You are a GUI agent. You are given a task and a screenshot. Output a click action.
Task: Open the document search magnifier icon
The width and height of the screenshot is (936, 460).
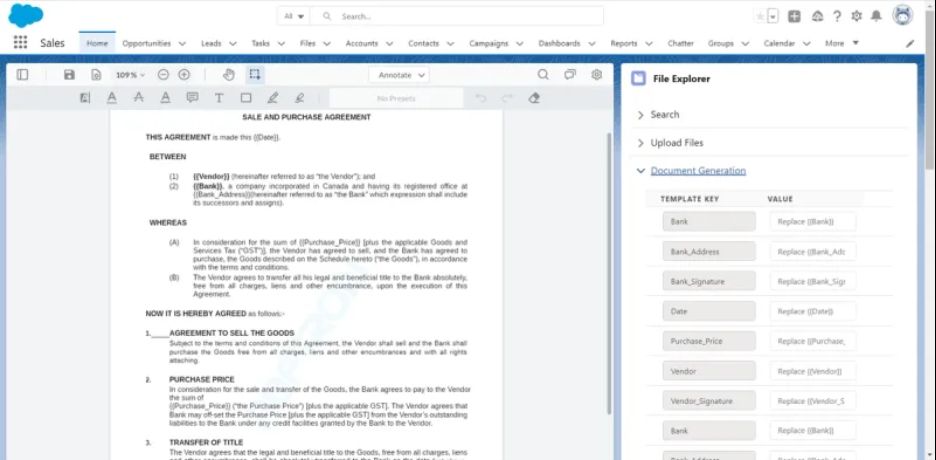point(543,75)
